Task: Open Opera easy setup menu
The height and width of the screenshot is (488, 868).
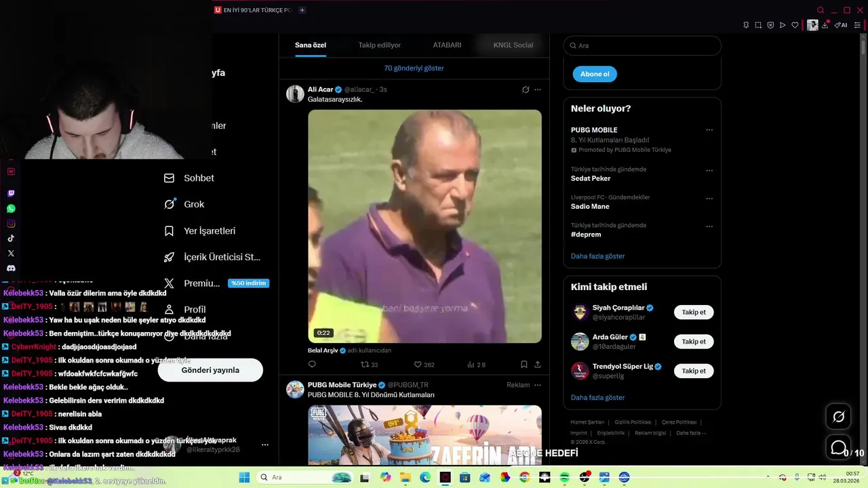Action: (x=857, y=25)
